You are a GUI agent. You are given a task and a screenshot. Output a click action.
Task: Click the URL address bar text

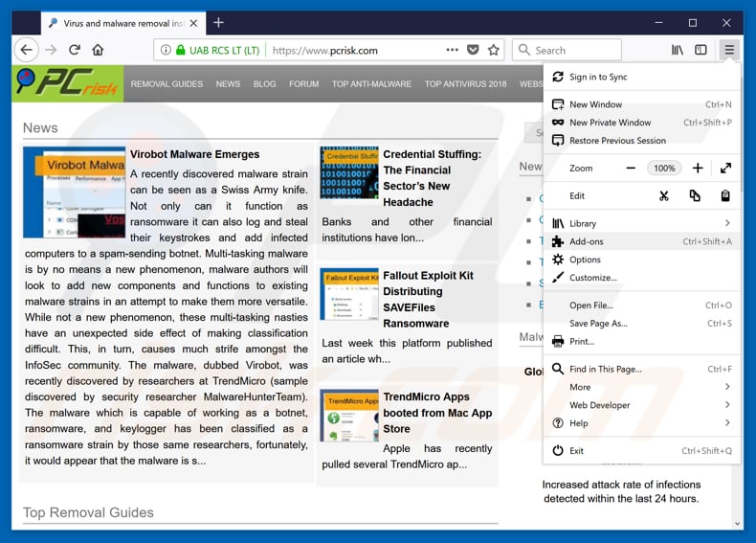pyautogui.click(x=325, y=50)
